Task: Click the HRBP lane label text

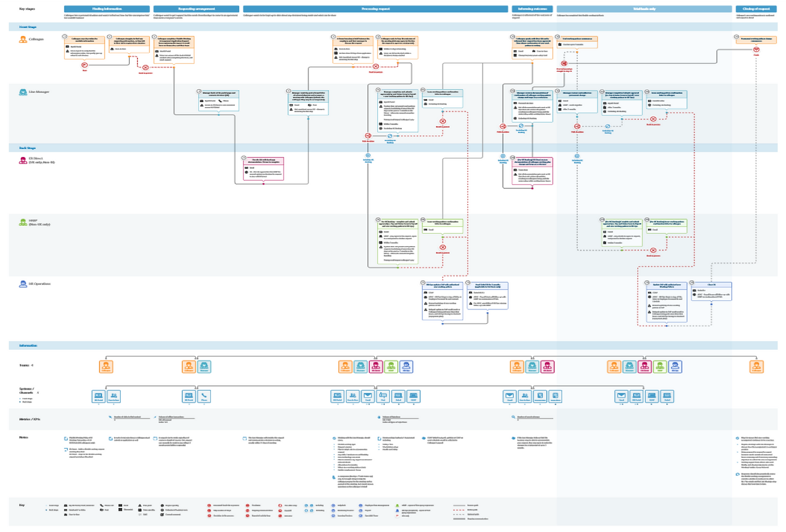Action: [x=39, y=223]
